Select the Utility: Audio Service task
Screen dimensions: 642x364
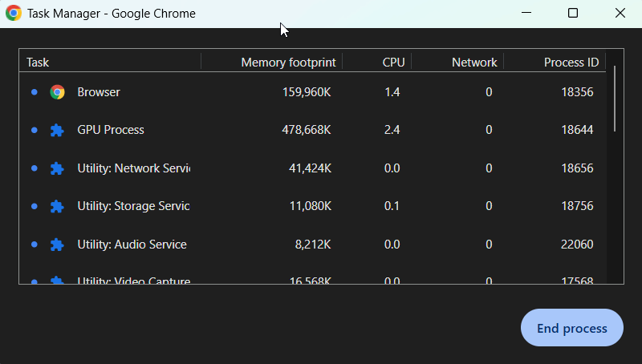(x=312, y=245)
